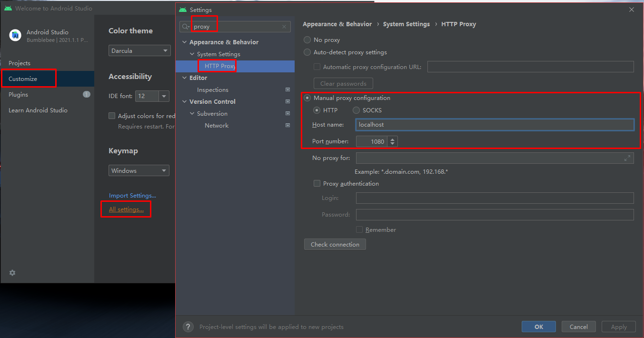Screen dimensions: 644x338
Task: Clear the Settings search field with the X icon
Action: point(285,27)
